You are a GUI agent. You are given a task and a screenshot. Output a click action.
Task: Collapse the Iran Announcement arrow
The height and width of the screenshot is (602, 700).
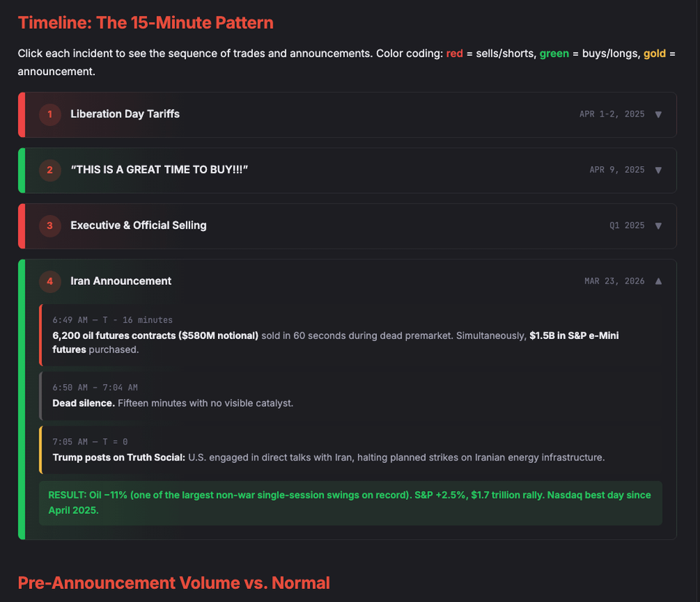(658, 281)
